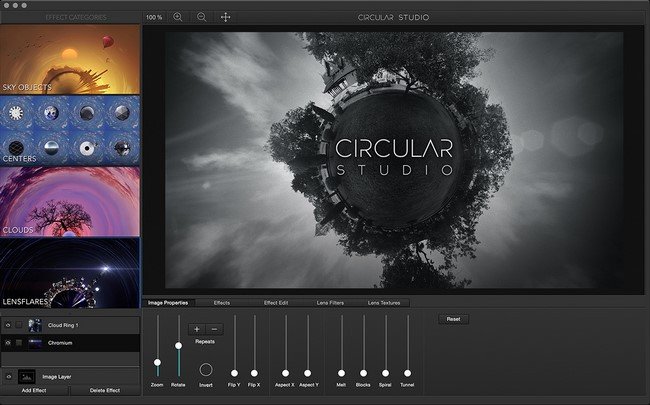Screen dimensions: 650x405
Task: Open the Centers effect category
Action: [x=70, y=131]
